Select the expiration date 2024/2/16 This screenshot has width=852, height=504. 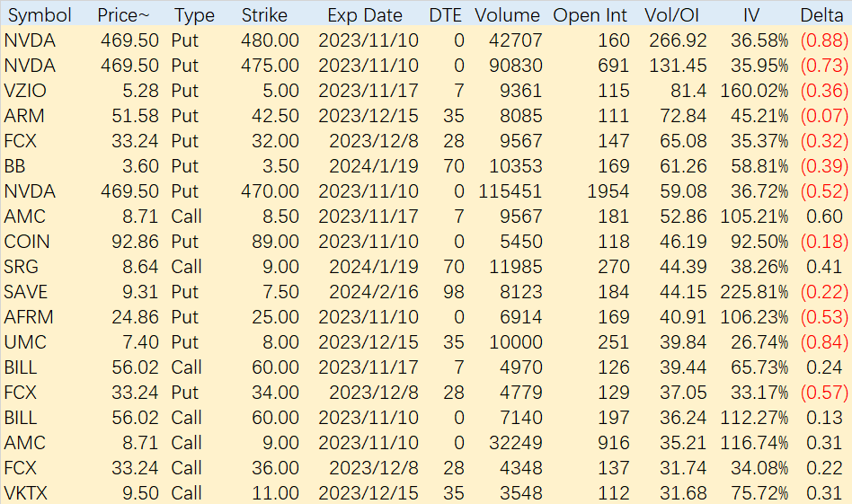[374, 292]
